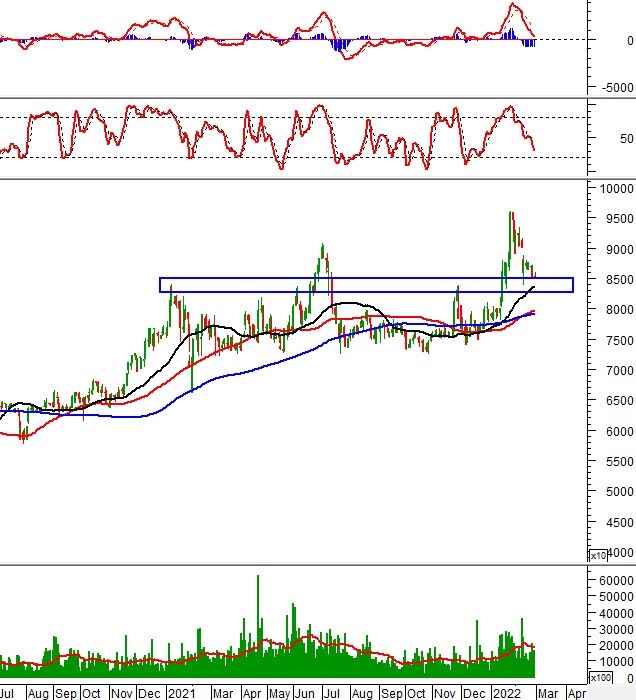Click the 9000 price level label

[x=620, y=250]
